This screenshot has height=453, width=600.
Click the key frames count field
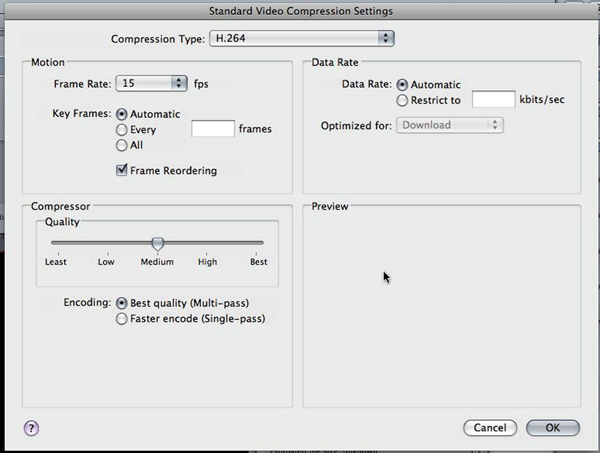point(212,129)
